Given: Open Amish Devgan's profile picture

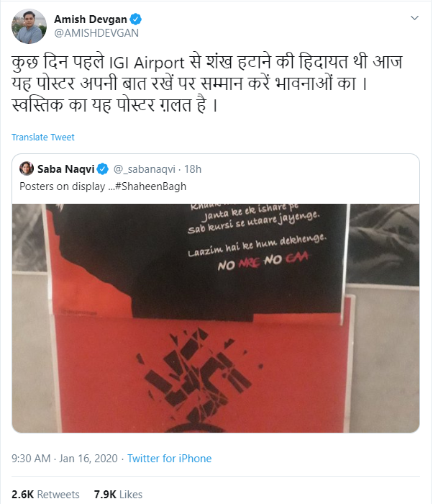Looking at the screenshot, I should [x=29, y=26].
